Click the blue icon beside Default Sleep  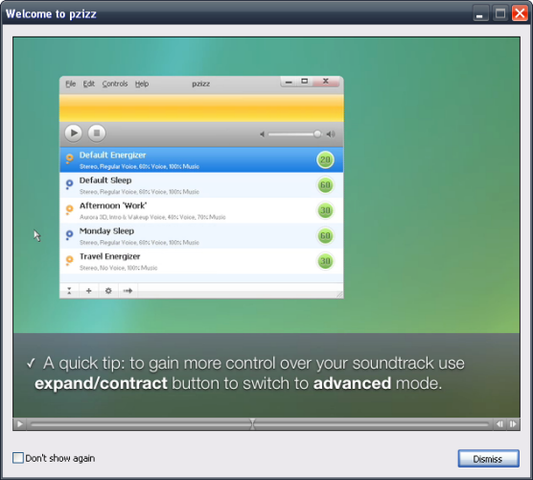coord(69,184)
